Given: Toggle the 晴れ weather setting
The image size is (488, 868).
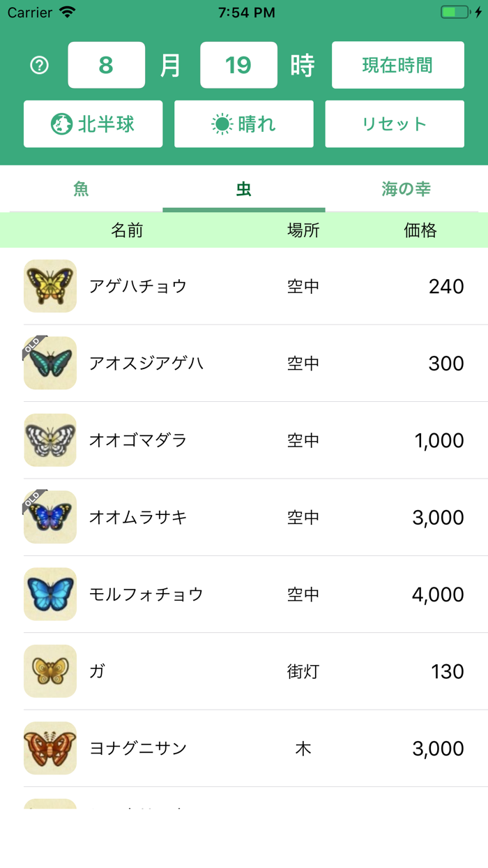Looking at the screenshot, I should tap(243, 124).
